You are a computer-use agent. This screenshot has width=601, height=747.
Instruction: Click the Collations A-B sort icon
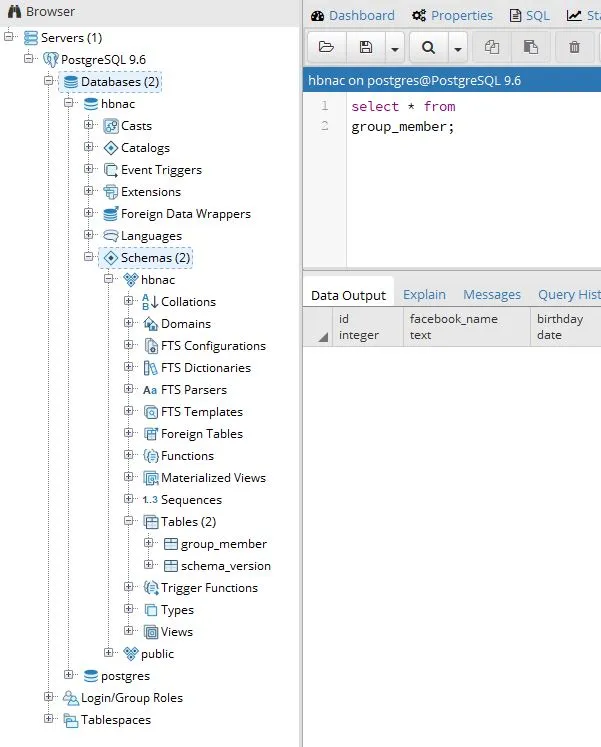[150, 302]
